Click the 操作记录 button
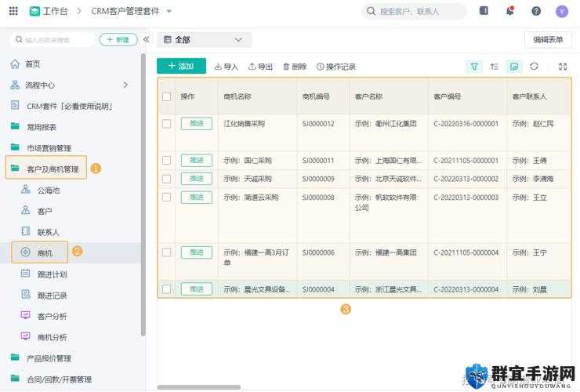The height and width of the screenshot is (392, 580). tap(336, 67)
